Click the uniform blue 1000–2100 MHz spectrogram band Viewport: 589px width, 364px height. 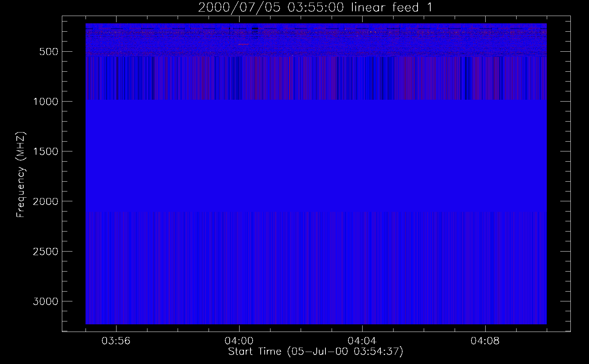(x=316, y=155)
